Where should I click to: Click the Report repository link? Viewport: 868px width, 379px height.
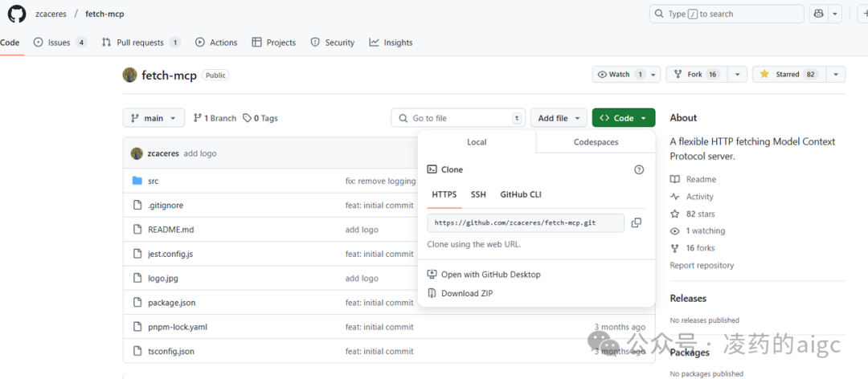point(702,266)
